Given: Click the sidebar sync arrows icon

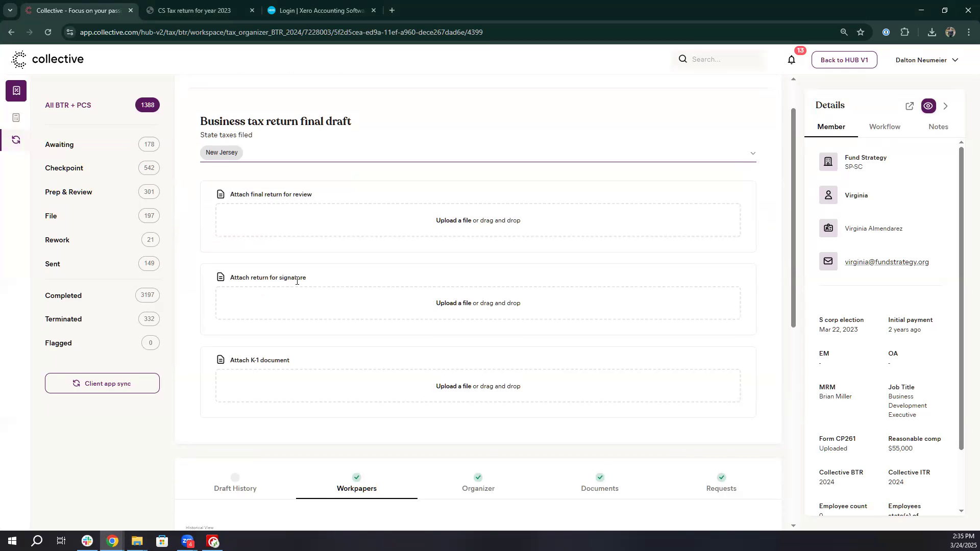Looking at the screenshot, I should point(16,140).
